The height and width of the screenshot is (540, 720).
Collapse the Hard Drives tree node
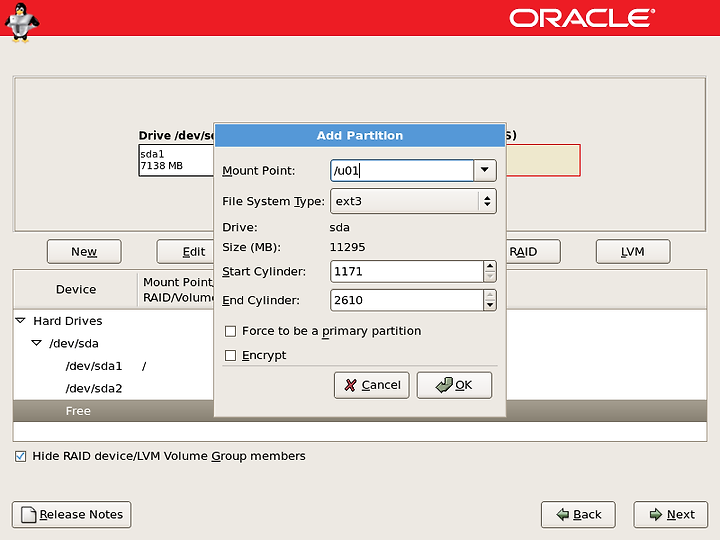tap(21, 321)
